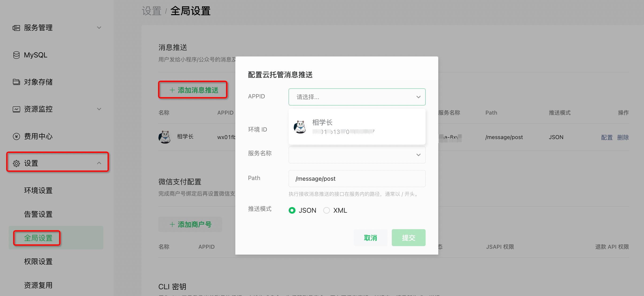Collapse the 设置 menu chevron

click(x=99, y=163)
